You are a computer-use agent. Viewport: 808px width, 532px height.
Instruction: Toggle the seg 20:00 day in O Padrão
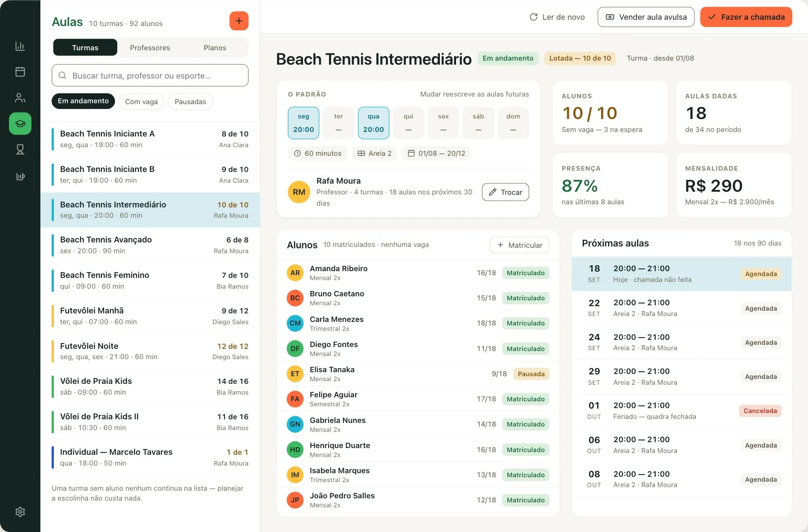pyautogui.click(x=303, y=123)
